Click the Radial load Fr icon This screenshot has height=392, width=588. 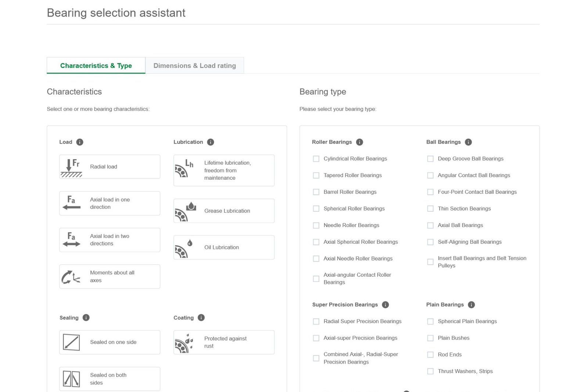[x=71, y=167]
